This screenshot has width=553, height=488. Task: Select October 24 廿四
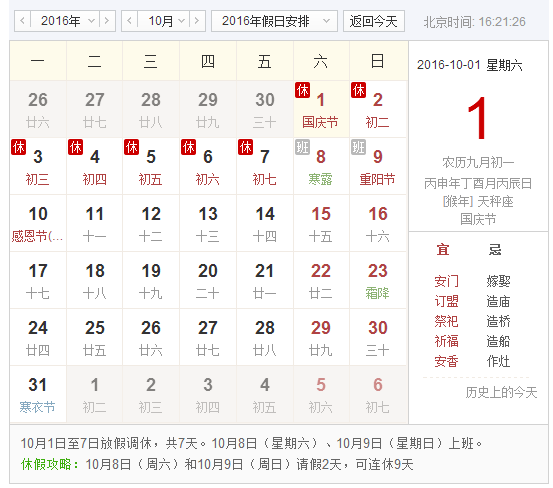point(38,337)
